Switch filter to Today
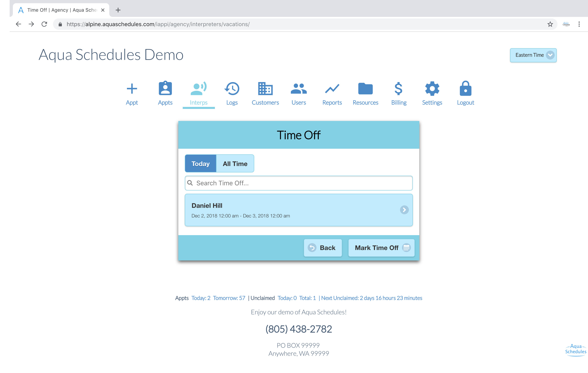Viewport: 588px width, 373px height. (x=200, y=164)
